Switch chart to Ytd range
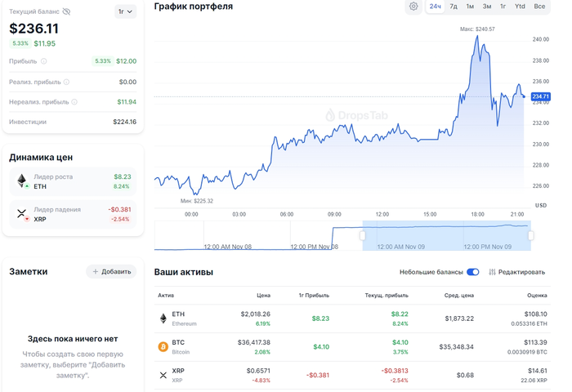Viewport: 572px width, 392px height. tap(520, 7)
